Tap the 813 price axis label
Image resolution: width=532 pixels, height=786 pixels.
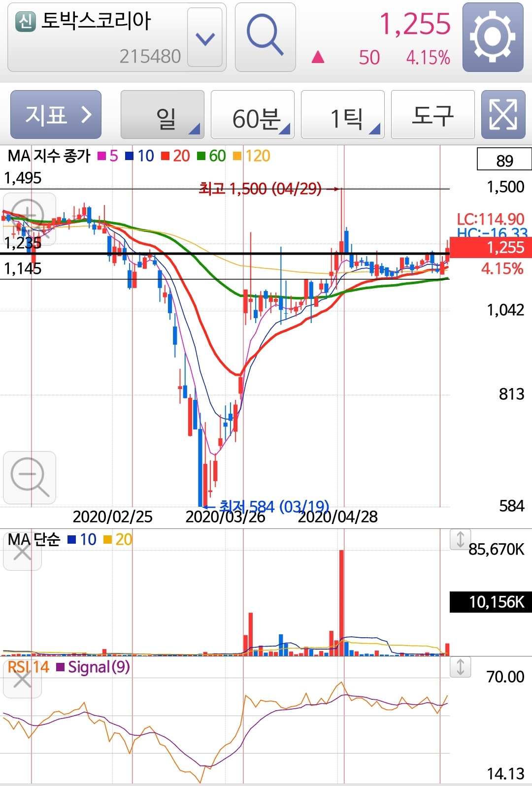click(x=511, y=394)
